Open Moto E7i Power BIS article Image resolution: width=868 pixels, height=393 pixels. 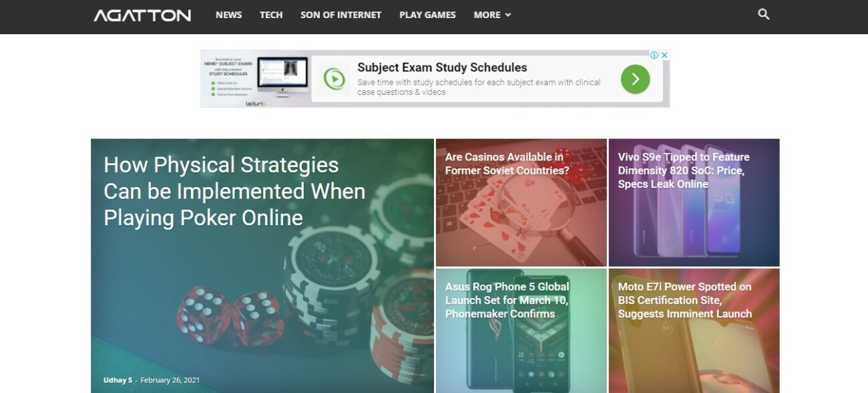tap(684, 300)
